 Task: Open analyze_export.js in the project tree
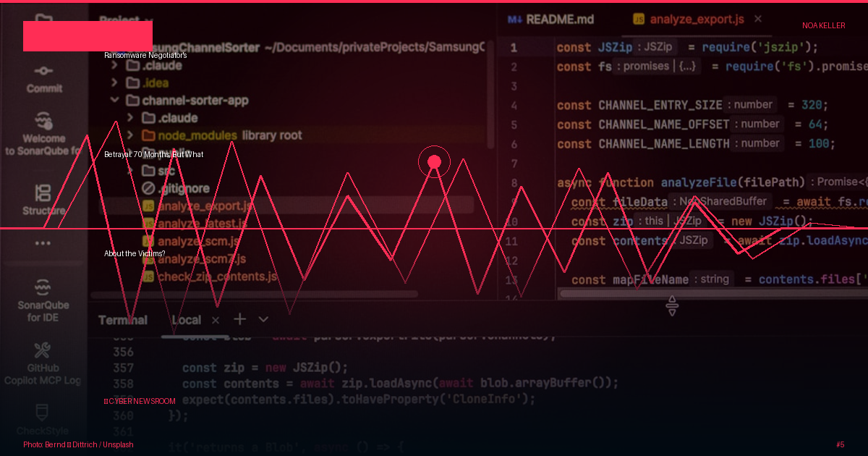tap(197, 206)
